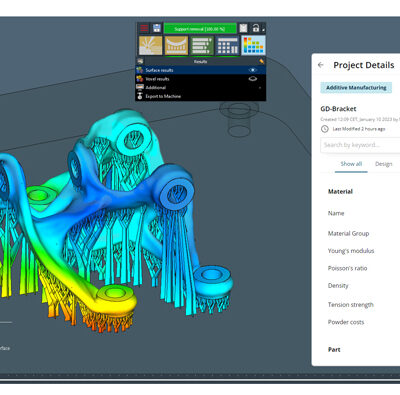Show Voxel results via eye icon
Viewport: 400px width, 395px height.
253,79
